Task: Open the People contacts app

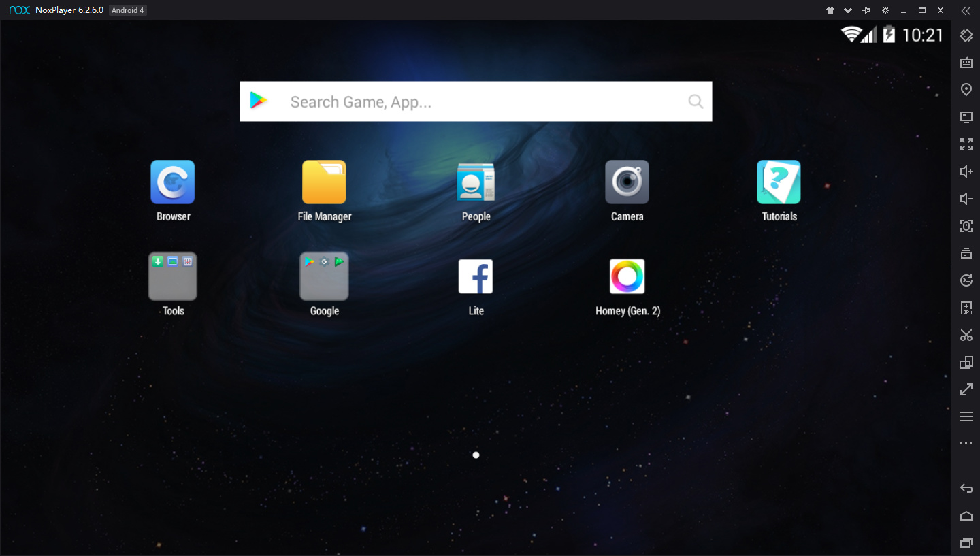Action: click(x=476, y=182)
